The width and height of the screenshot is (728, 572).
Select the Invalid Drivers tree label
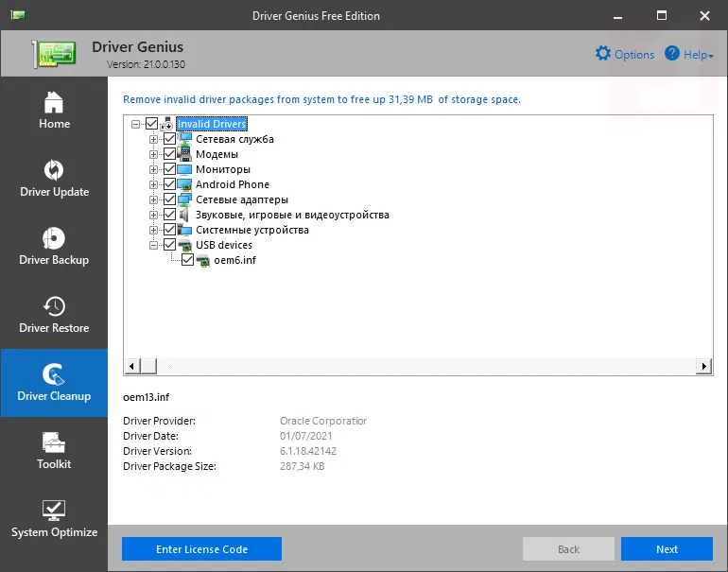(x=212, y=124)
